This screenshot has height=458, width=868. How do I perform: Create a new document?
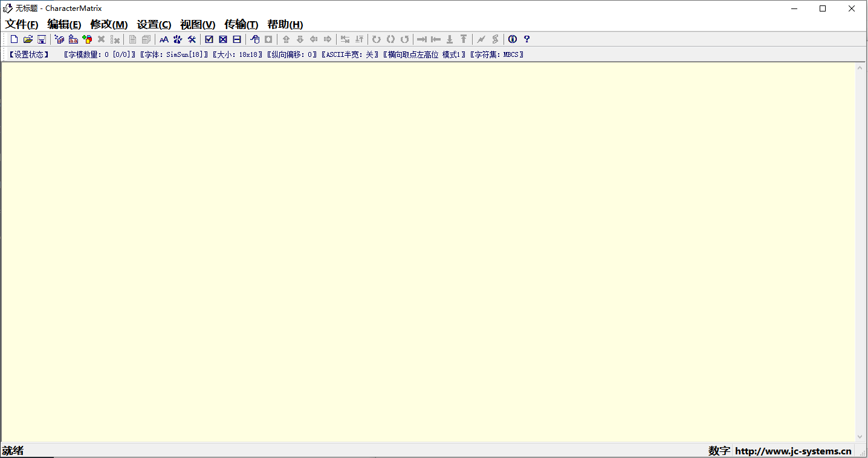(13, 39)
